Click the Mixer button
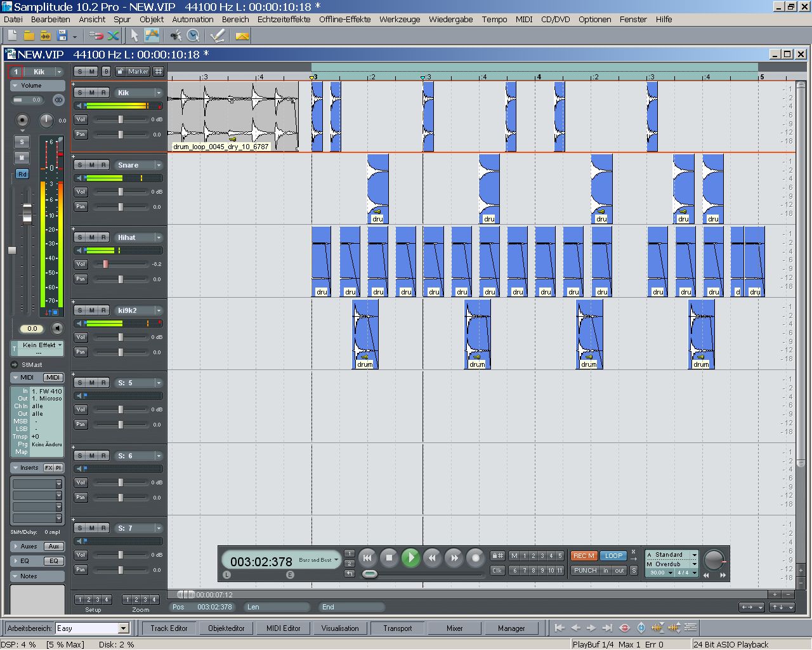This screenshot has height=650, width=812. [x=455, y=628]
